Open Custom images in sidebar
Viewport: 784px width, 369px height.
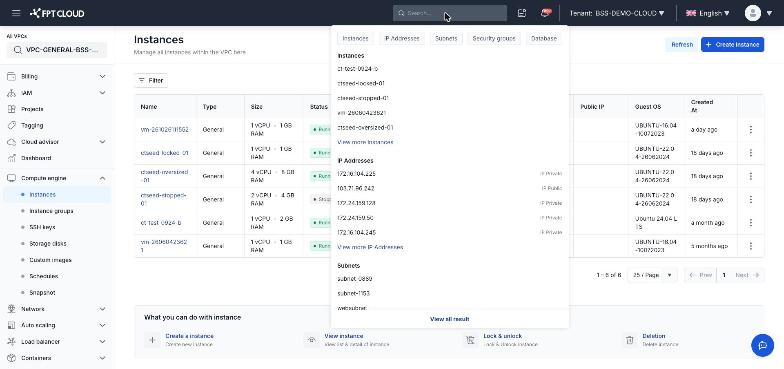(x=50, y=260)
